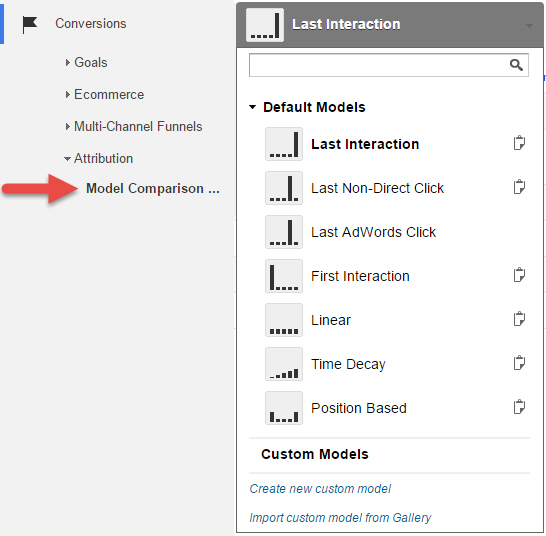The image size is (546, 536).
Task: Click the Last Non-Direct Click model icon
Action: pyautogui.click(x=284, y=188)
